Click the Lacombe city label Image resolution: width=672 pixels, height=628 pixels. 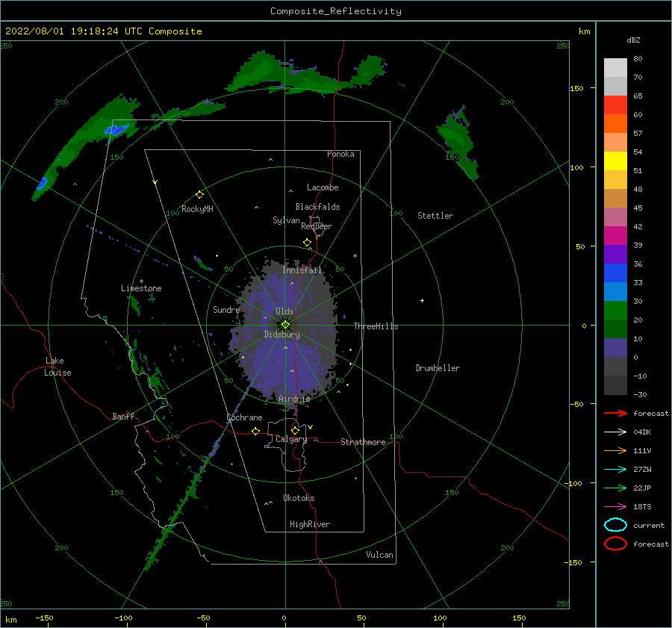323,187
